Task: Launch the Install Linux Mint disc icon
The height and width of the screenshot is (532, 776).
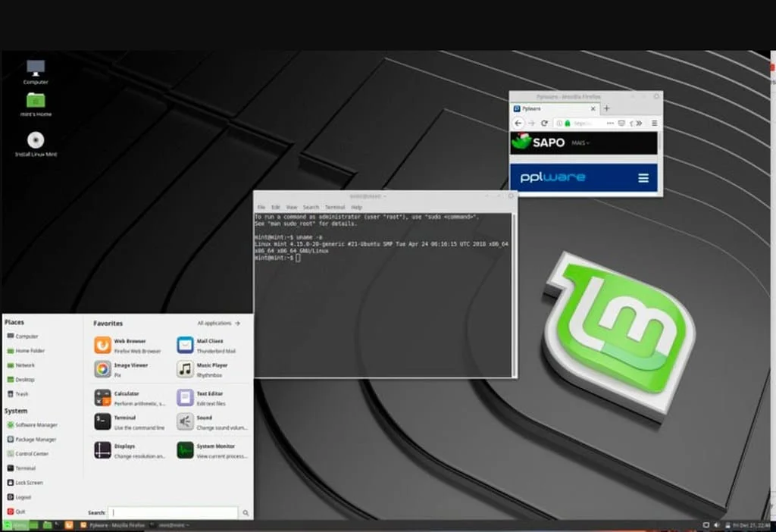Action: [x=36, y=144]
